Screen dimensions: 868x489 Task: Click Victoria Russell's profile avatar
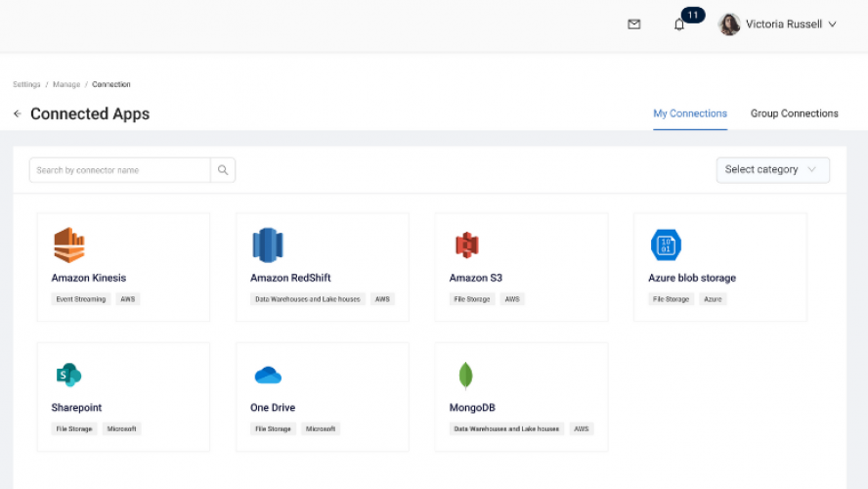[729, 24]
